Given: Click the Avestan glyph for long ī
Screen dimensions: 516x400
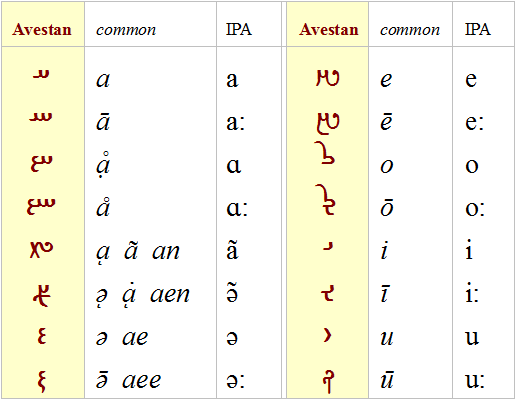Looking at the screenshot, I should pos(328,293).
